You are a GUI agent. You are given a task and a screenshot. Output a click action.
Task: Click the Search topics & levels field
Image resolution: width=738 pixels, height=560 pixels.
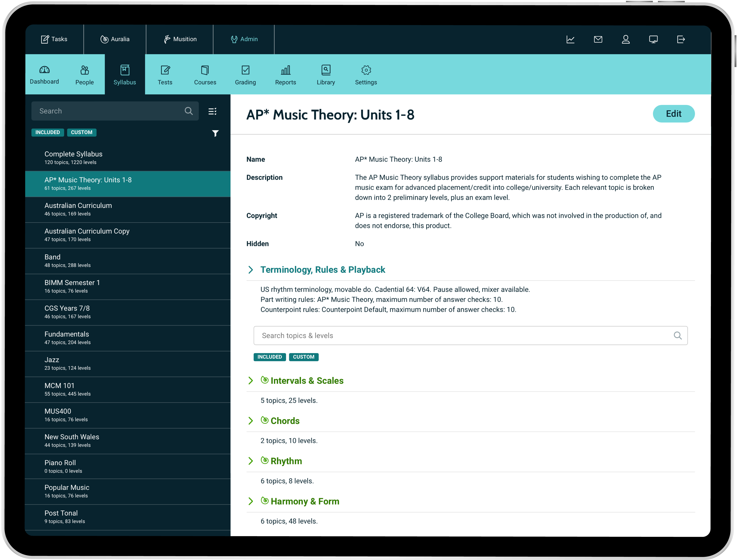click(x=464, y=336)
